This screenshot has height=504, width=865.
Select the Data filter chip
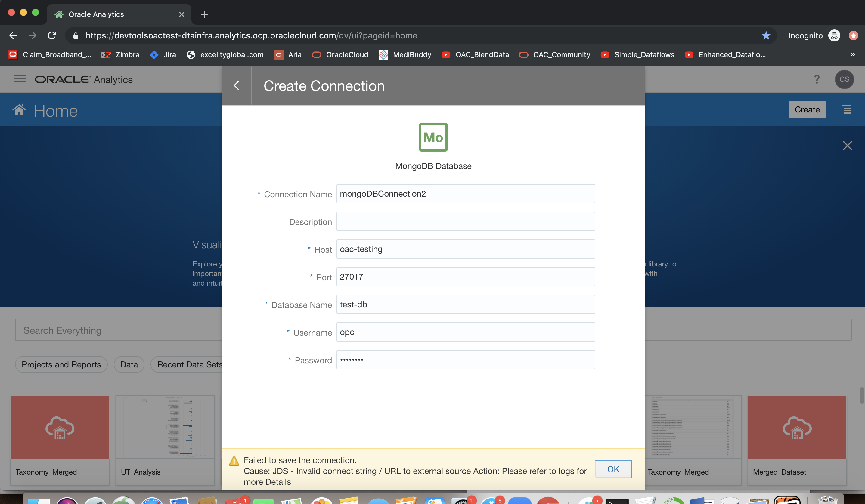(129, 364)
